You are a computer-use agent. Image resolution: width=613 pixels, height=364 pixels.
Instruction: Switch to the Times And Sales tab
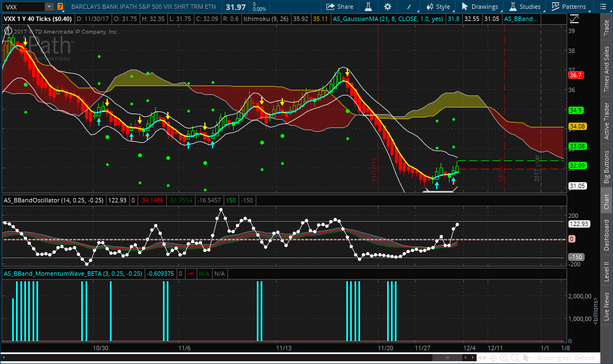pyautogui.click(x=606, y=68)
